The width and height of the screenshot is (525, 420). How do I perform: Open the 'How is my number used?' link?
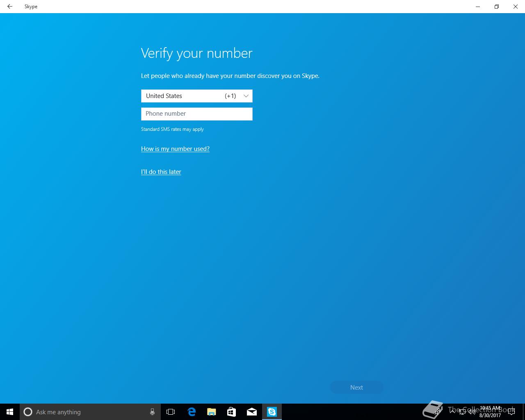point(175,149)
